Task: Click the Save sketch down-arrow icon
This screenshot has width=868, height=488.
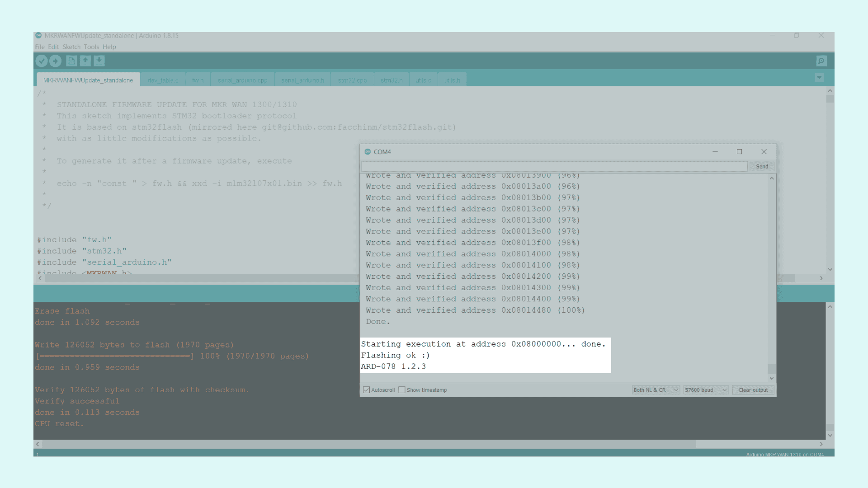Action: tap(99, 61)
